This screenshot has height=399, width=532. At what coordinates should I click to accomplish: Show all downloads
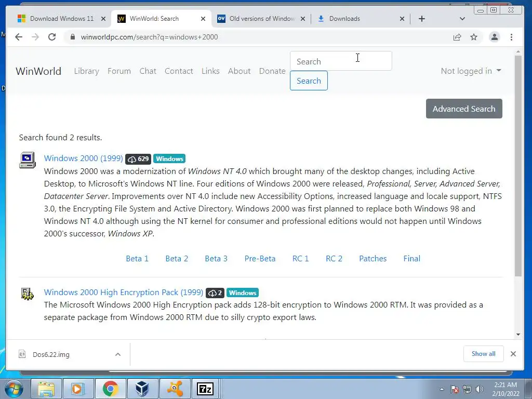484,354
